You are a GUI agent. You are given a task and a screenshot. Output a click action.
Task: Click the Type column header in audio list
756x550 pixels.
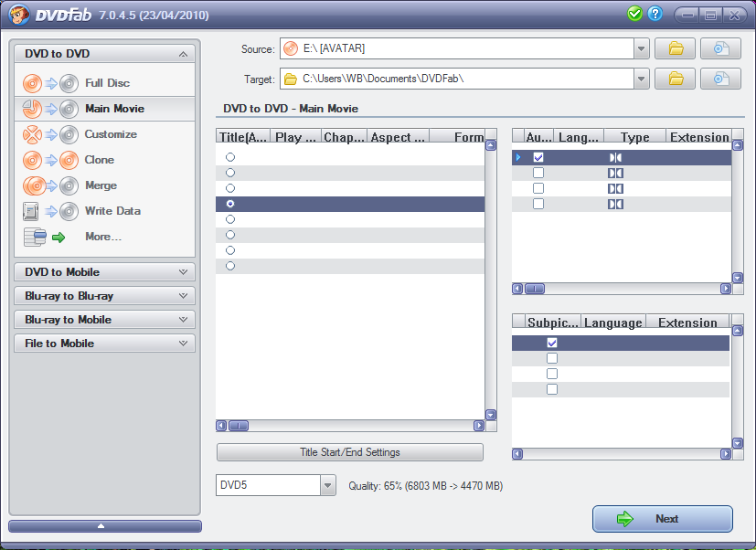pyautogui.click(x=634, y=137)
